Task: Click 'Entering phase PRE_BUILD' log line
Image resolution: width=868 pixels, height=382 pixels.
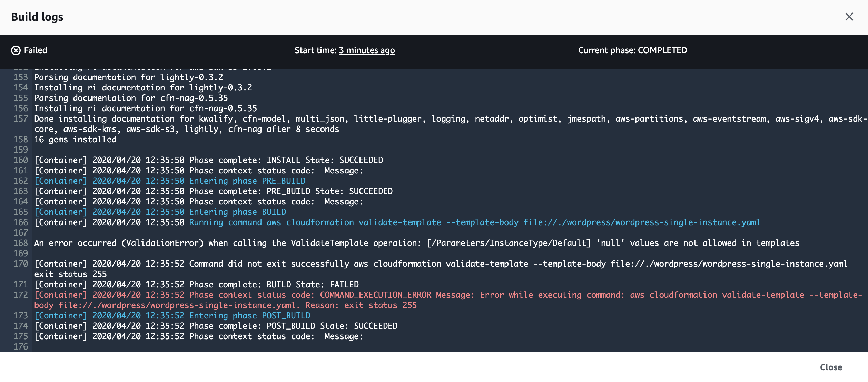Action: click(x=170, y=181)
